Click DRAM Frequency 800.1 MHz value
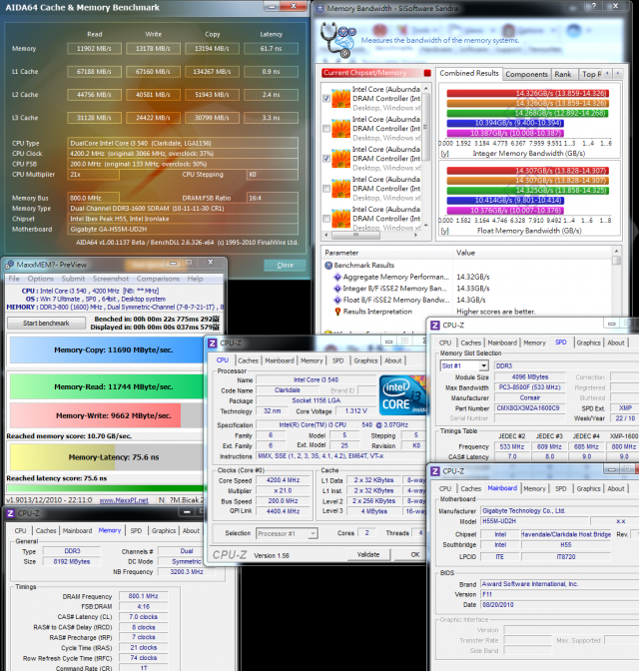 tap(144, 596)
